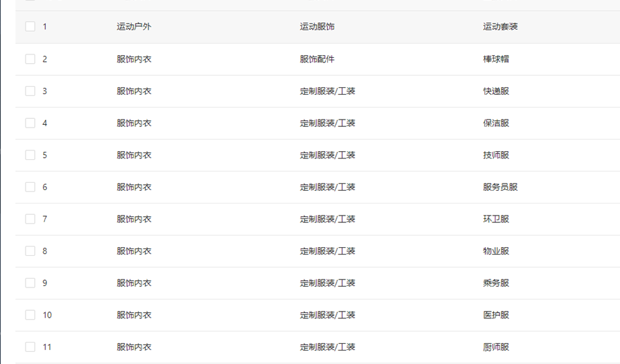Select the 运动服饰 category cell
Screen dimensions: 620x364
pos(317,27)
